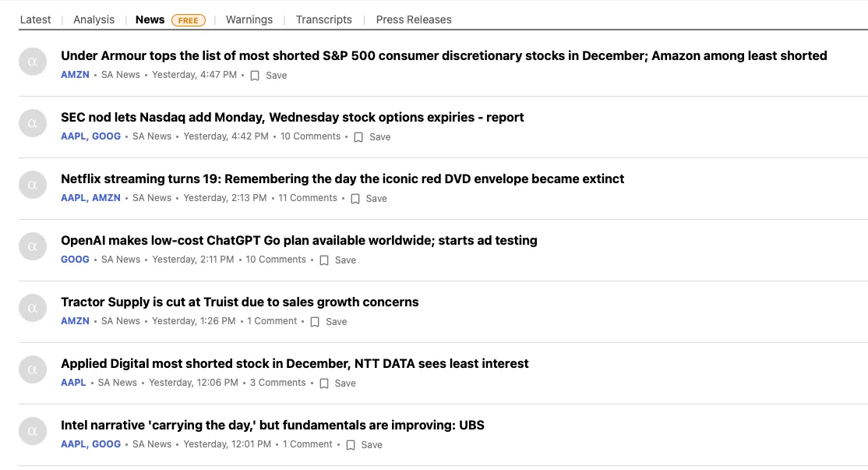The image size is (868, 470).
Task: Bookmark the Netflix streaming turns 19 article
Action: (x=355, y=199)
